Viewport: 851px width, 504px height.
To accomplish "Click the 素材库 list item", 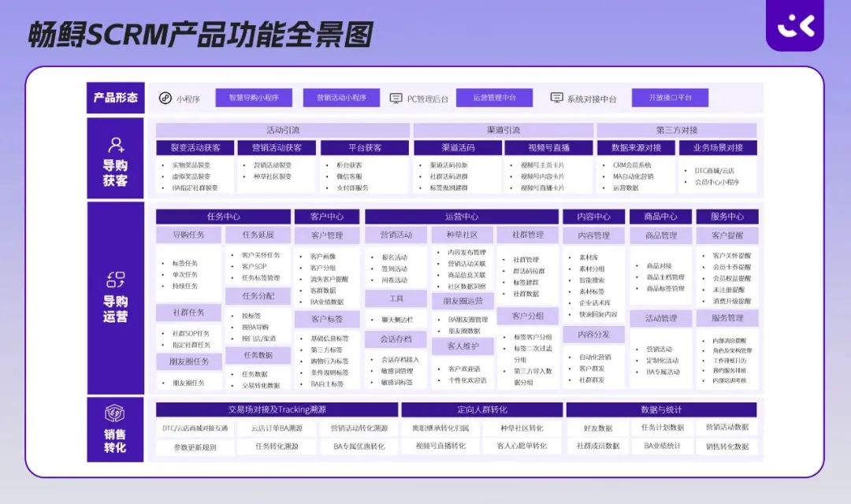I will point(589,258).
